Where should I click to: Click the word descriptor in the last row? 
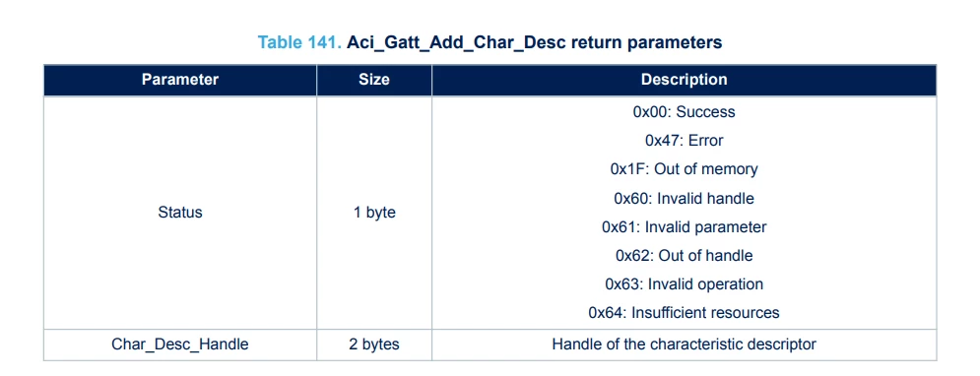click(x=782, y=345)
